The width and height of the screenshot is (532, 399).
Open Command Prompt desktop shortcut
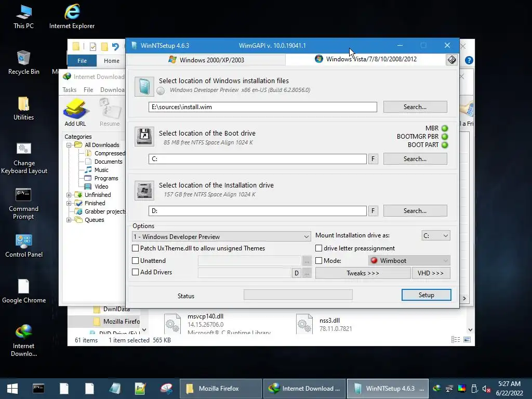point(23,204)
